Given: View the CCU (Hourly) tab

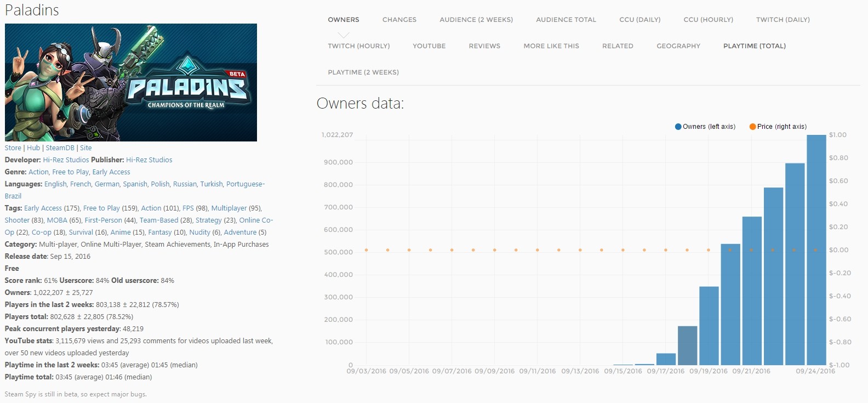Looking at the screenshot, I should click(709, 20).
